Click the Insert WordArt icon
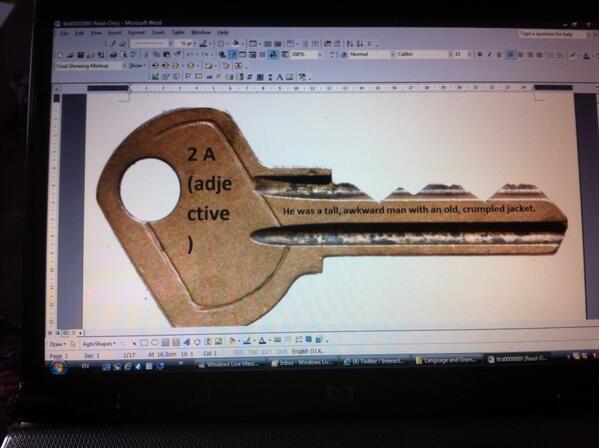Screen dimensions: 599x448 click(186, 342)
